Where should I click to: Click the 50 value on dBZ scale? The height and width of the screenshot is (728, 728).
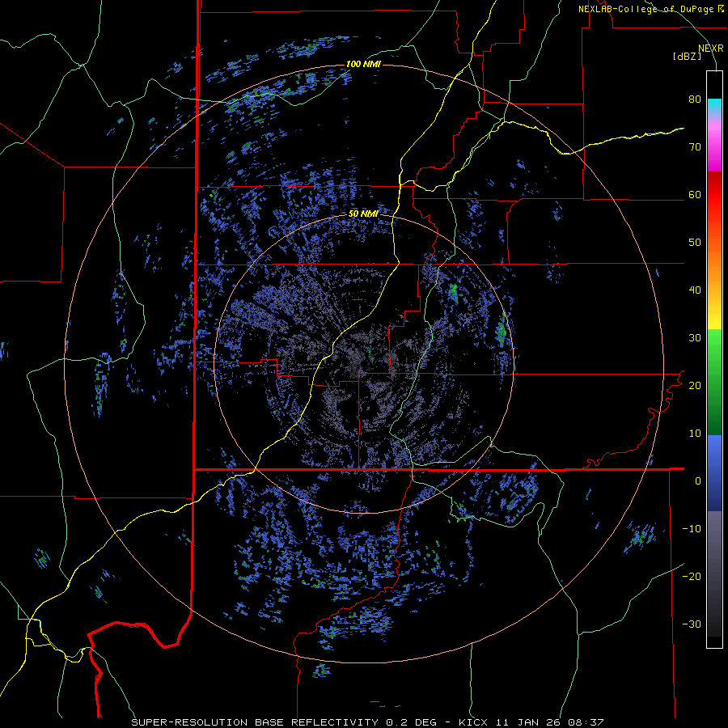tap(695, 243)
